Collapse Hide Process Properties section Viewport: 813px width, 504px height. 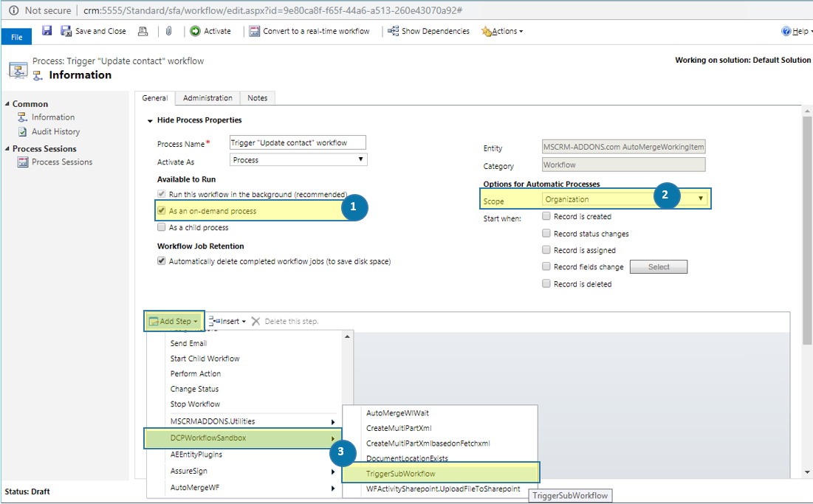[x=150, y=121]
